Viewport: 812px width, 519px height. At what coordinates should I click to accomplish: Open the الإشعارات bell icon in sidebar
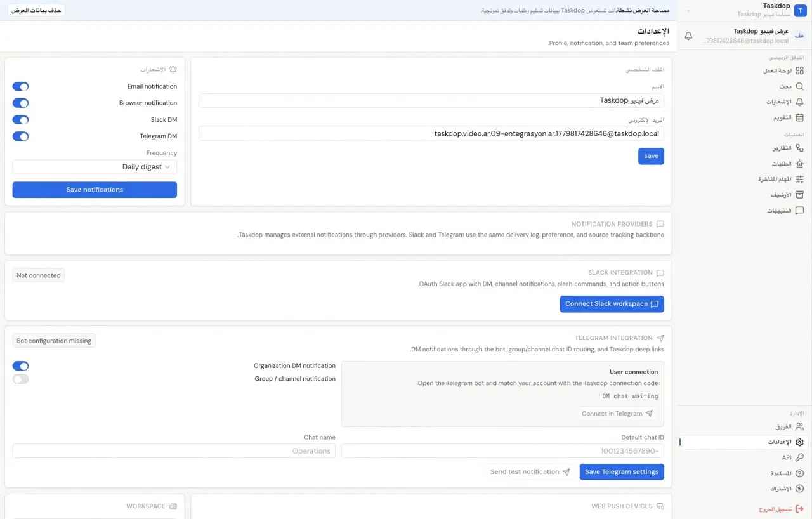[x=799, y=102]
